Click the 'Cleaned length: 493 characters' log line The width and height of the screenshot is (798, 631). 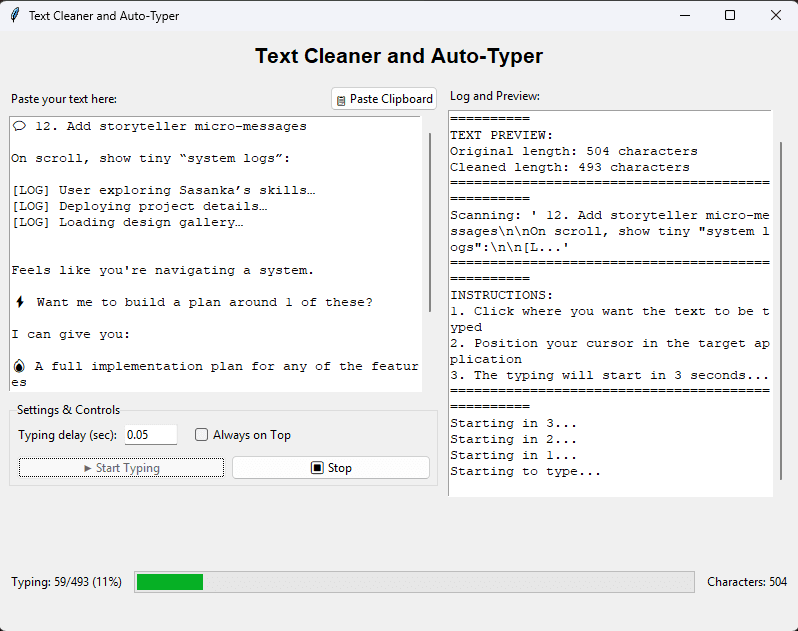[569, 167]
